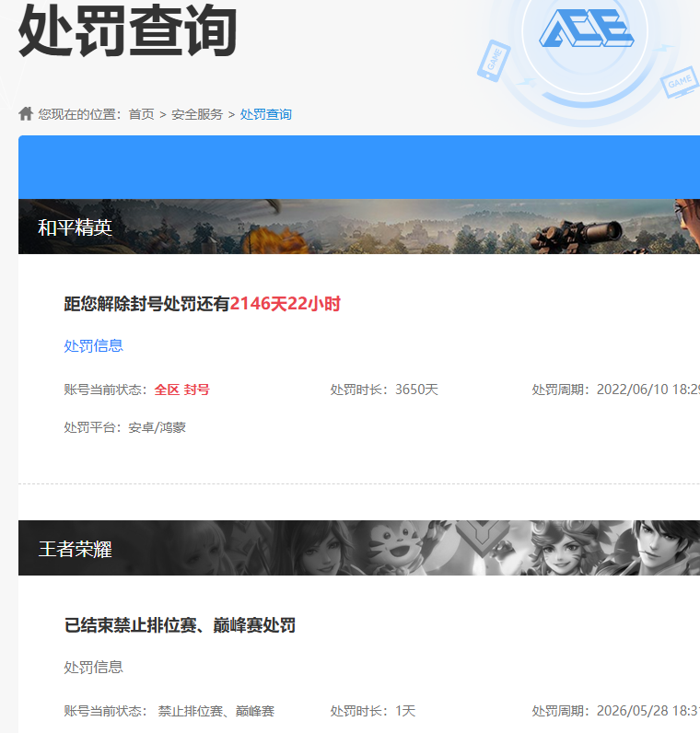Click the 处罚时长：1天 value

373,711
